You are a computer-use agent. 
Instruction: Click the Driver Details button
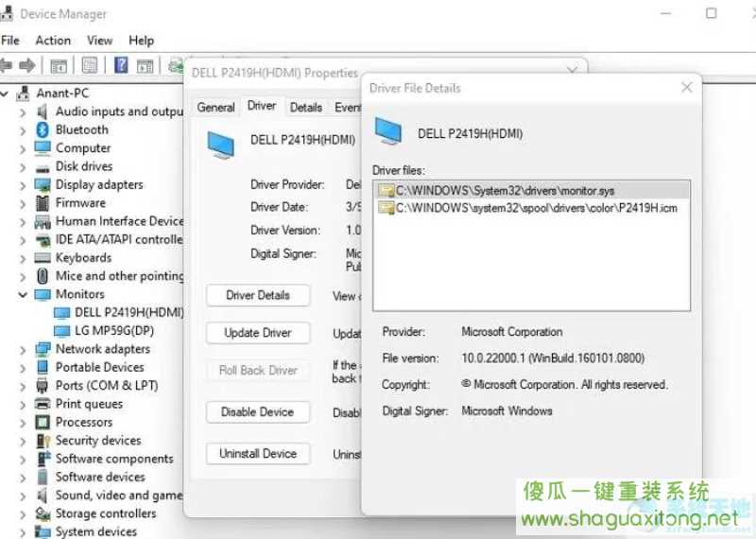tap(258, 295)
